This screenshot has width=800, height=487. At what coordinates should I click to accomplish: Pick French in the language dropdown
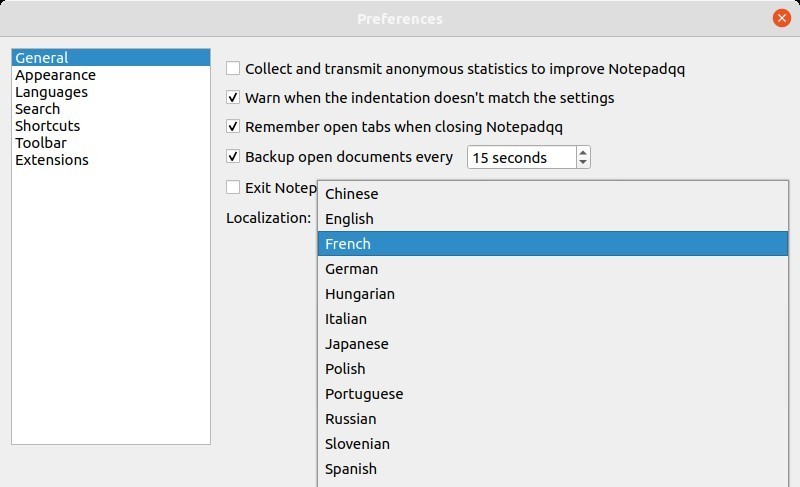point(348,244)
